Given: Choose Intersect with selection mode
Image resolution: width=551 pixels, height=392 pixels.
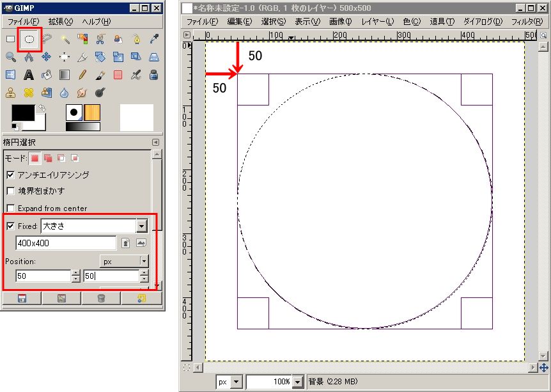Looking at the screenshot, I should click(x=75, y=158).
